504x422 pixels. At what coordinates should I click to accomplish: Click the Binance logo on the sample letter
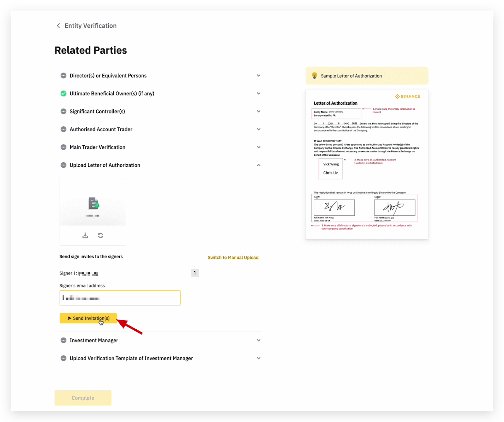click(408, 96)
